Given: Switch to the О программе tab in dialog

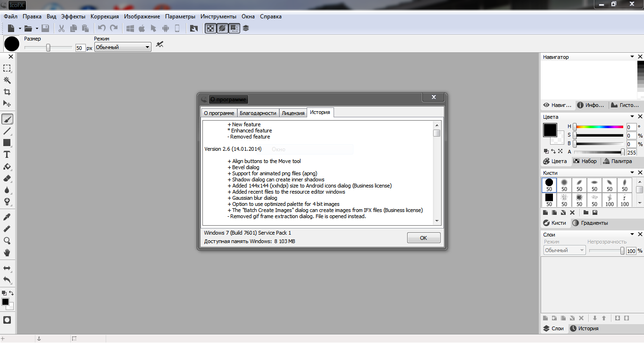Looking at the screenshot, I should (x=219, y=113).
